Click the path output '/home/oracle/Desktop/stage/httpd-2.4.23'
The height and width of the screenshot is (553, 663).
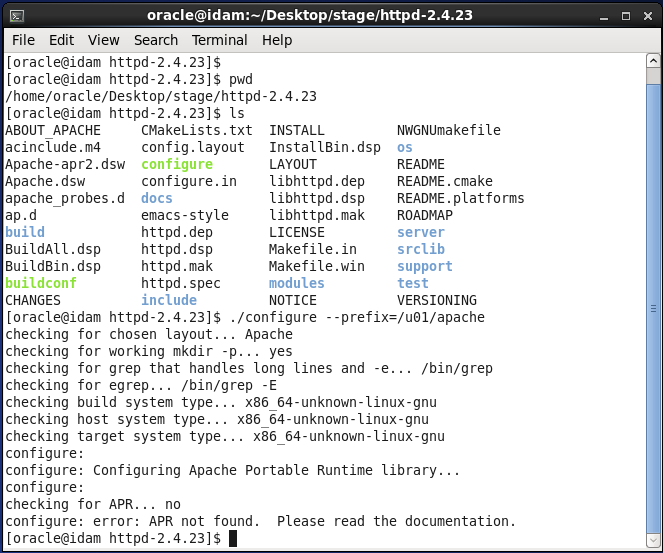161,96
